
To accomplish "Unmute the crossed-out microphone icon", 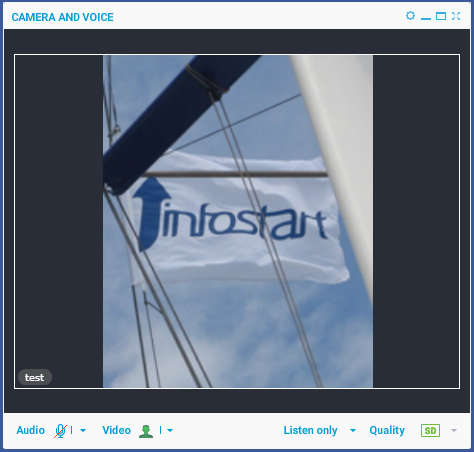I will (60, 431).
